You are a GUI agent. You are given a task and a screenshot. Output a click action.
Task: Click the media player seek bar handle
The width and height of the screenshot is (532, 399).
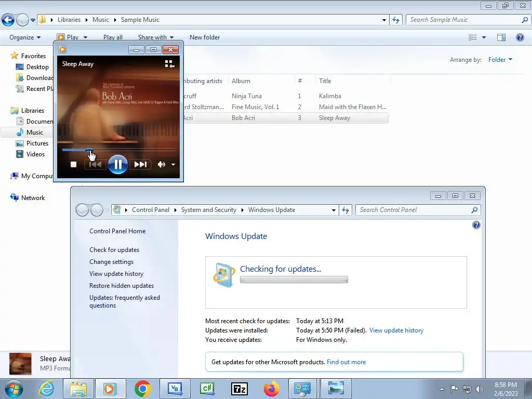coord(89,150)
